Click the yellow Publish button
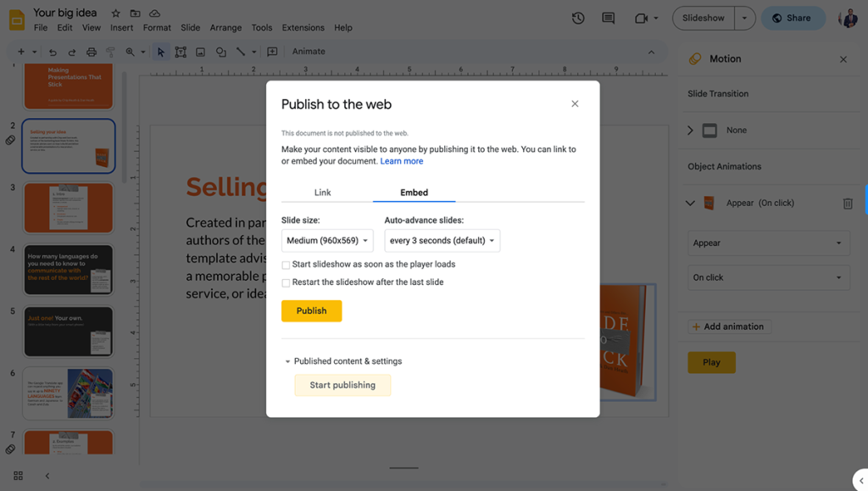The height and width of the screenshot is (491, 868). pos(312,311)
